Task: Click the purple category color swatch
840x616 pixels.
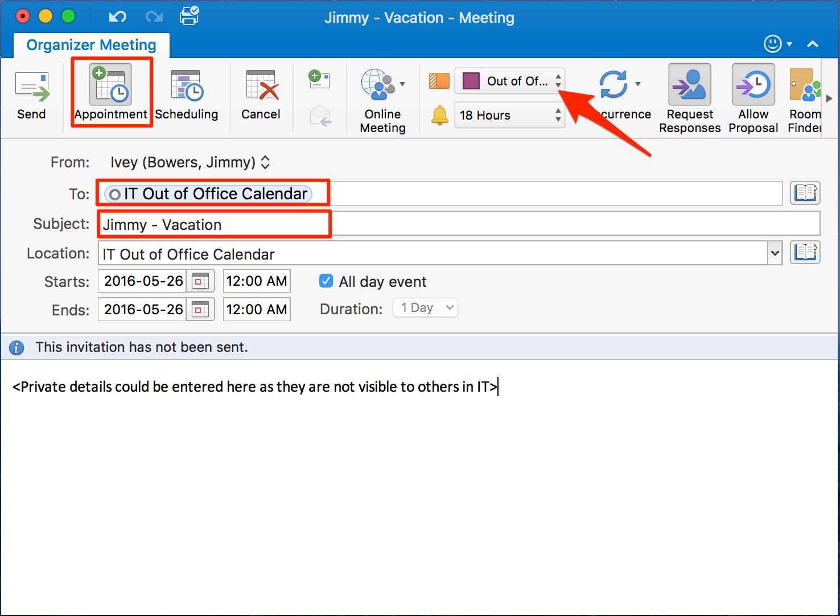Action: 471,81
